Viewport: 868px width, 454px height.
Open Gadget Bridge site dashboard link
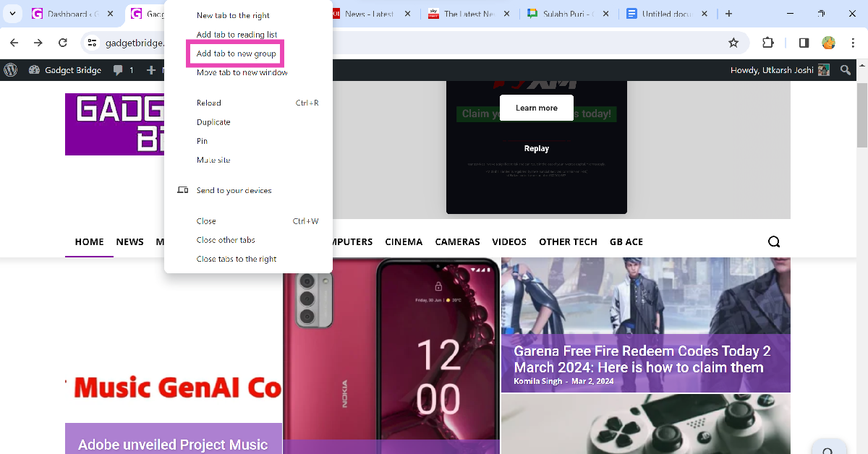tap(64, 70)
